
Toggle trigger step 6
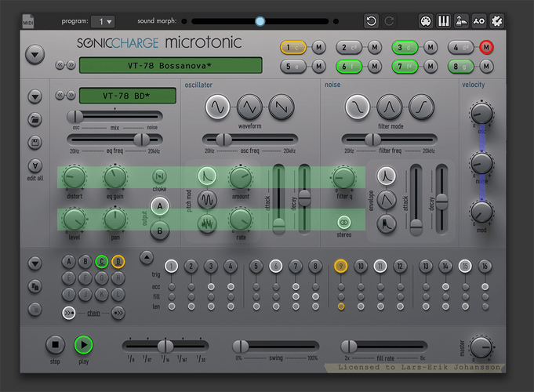click(276, 266)
